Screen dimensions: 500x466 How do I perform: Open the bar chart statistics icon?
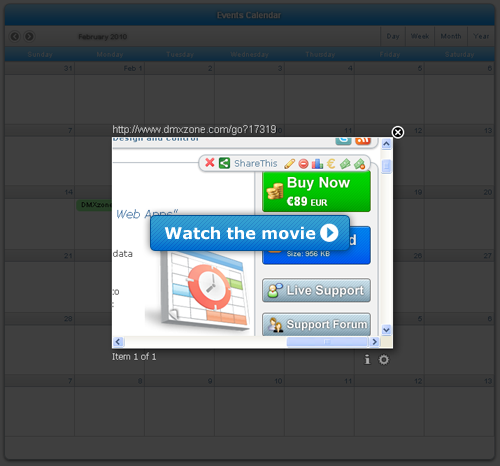317,164
